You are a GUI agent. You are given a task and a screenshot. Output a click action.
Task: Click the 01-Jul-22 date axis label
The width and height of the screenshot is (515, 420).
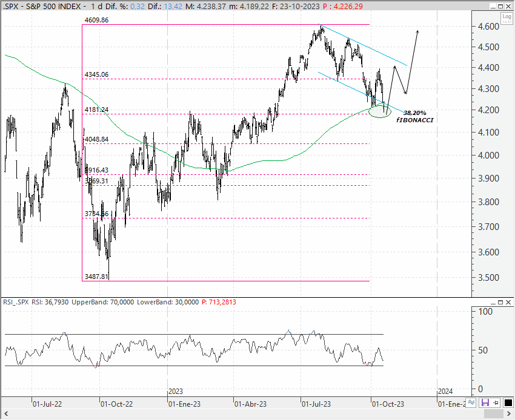point(47,404)
